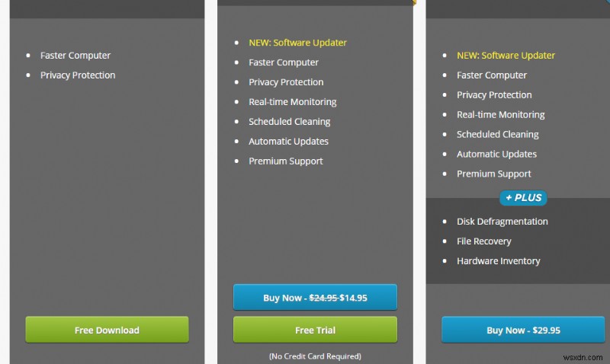Start the Free Trial
Viewport: 610px width, 364px height.
pyautogui.click(x=315, y=330)
